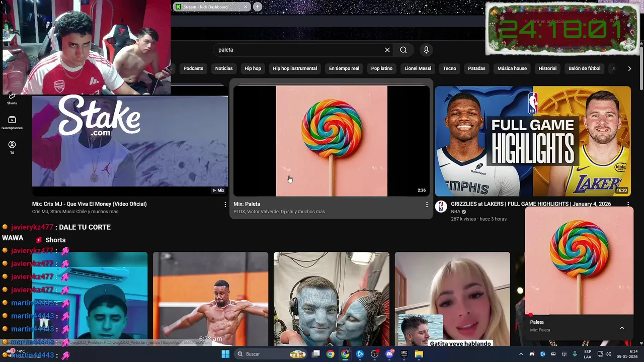Open the Tú profile sidebar icon
The height and width of the screenshot is (362, 644).
pos(12,147)
